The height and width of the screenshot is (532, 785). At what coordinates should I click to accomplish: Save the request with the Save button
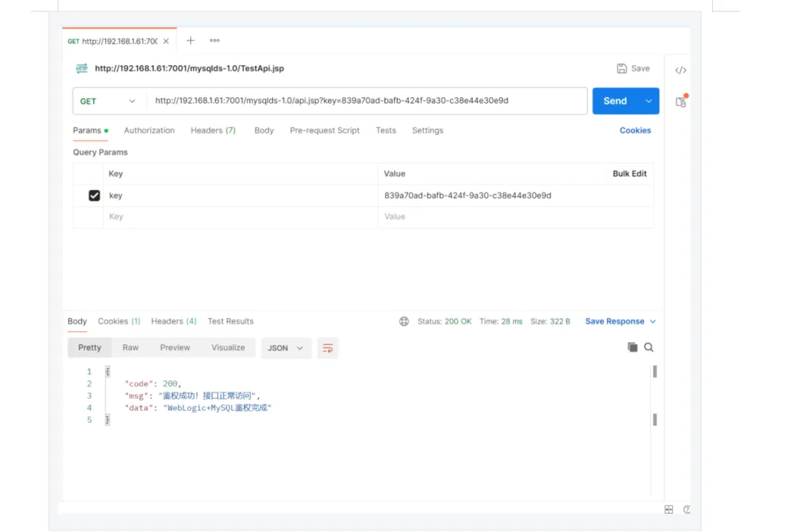click(x=633, y=68)
